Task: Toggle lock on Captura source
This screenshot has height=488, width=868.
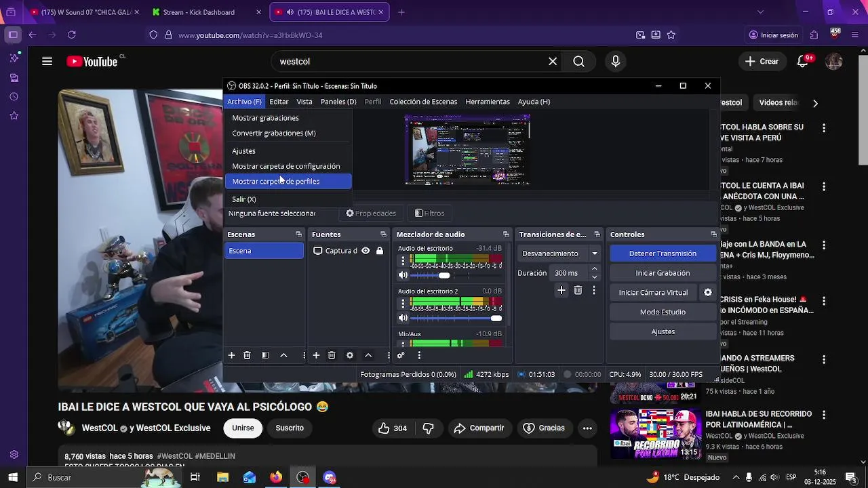Action: (380, 251)
